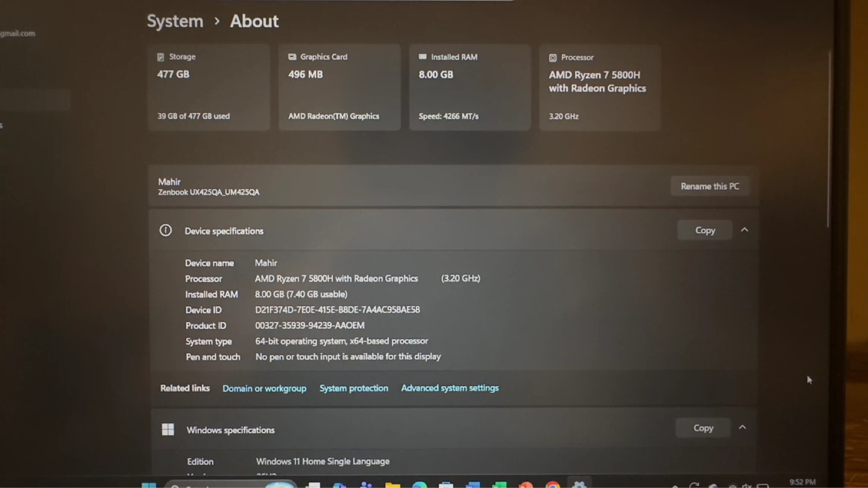Viewport: 868px width, 488px height.
Task: Click the Settings gear in taskbar
Action: pyautogui.click(x=579, y=484)
